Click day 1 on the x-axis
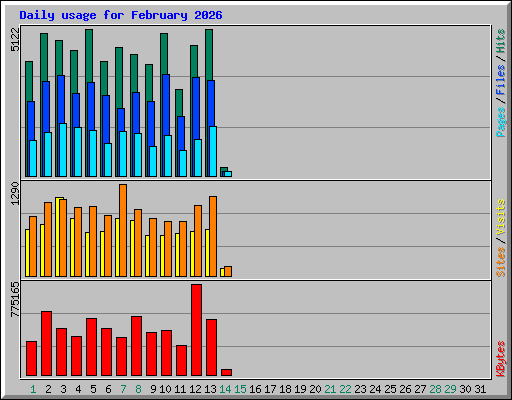Viewport: 512px width, 400px height. pos(33,389)
